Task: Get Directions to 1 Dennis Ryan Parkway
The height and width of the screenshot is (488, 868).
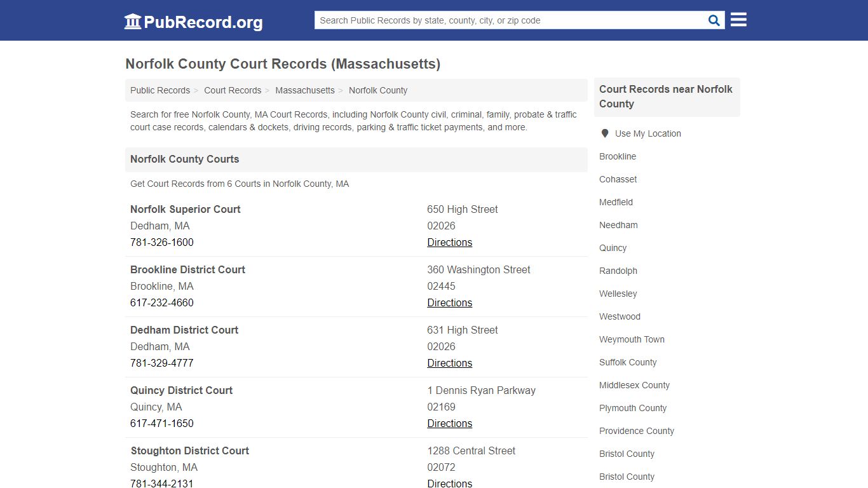Action: pyautogui.click(x=450, y=423)
